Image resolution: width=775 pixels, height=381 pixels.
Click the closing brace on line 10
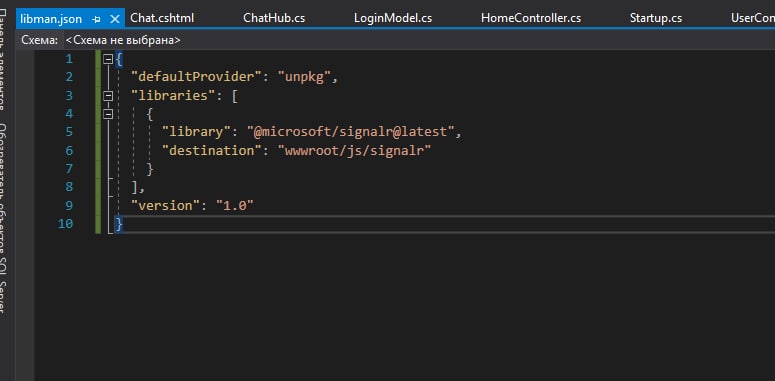pyautogui.click(x=119, y=224)
